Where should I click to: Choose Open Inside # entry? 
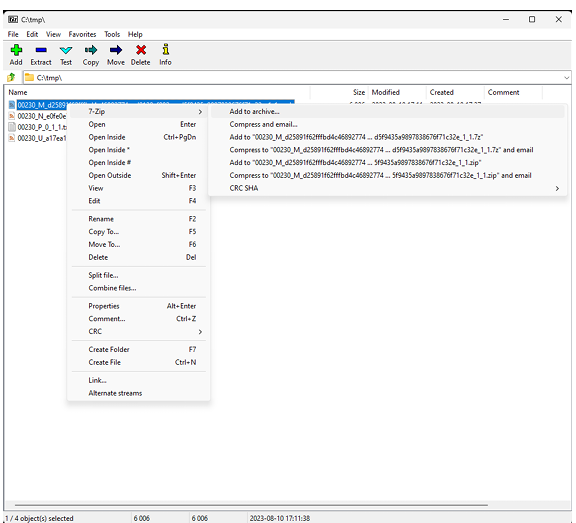pyautogui.click(x=139, y=163)
